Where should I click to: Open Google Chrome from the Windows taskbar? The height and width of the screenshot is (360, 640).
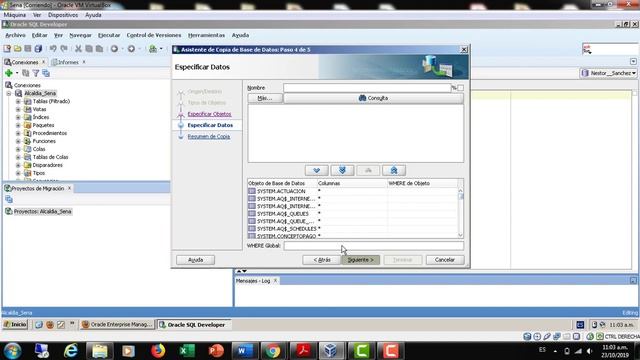pos(273,351)
